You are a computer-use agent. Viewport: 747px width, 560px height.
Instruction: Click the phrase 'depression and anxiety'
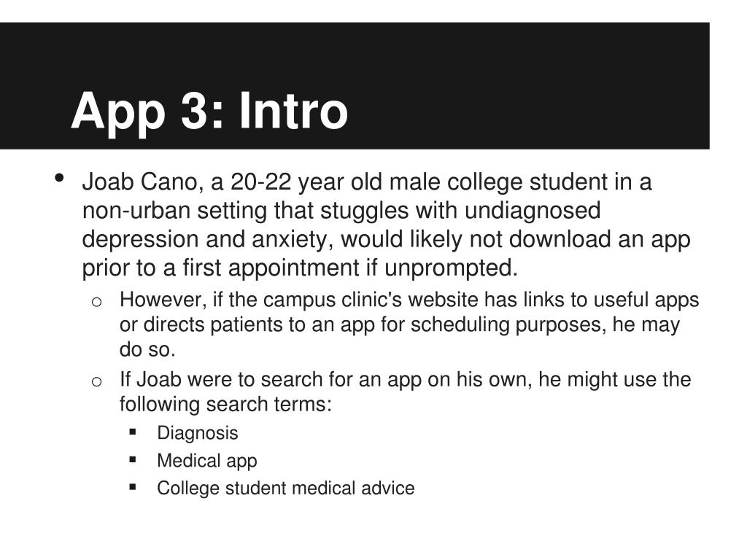[x=207, y=239]
